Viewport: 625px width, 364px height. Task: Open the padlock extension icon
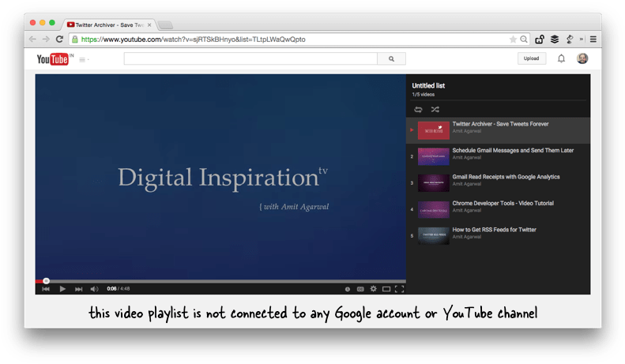click(x=540, y=39)
